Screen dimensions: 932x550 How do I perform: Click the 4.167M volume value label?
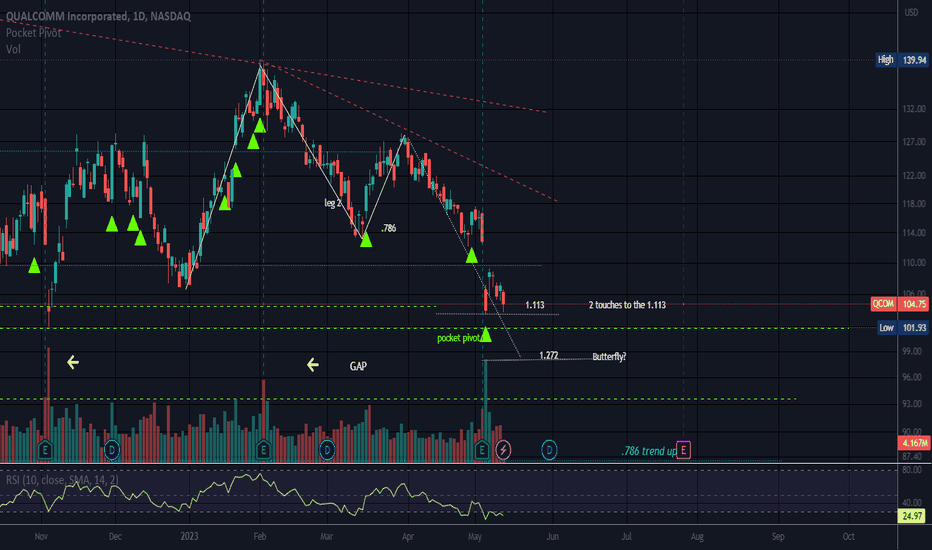click(x=914, y=443)
